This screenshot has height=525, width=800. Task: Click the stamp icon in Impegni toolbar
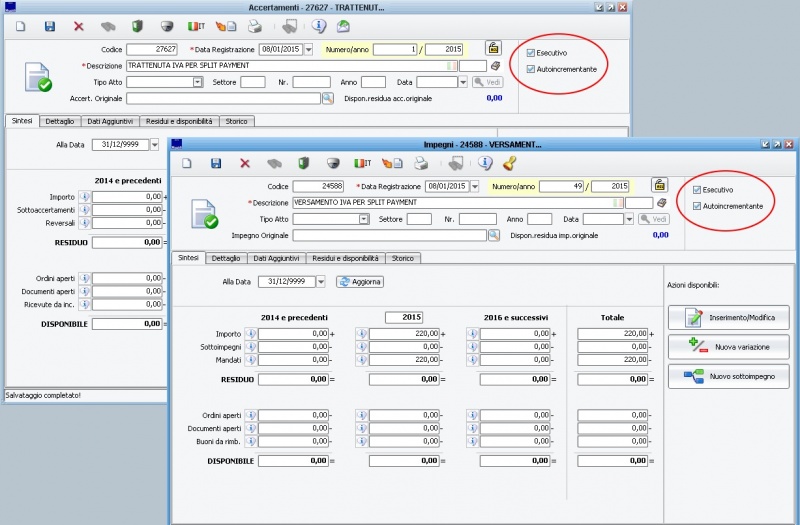(509, 163)
